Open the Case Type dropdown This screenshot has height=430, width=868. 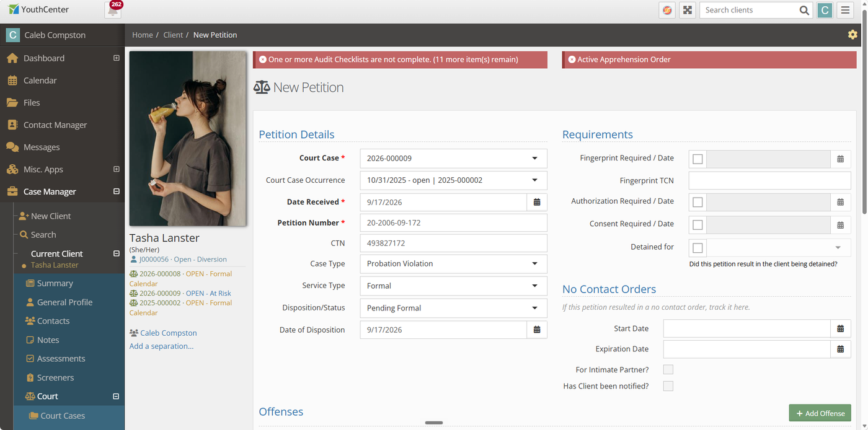[x=453, y=264]
